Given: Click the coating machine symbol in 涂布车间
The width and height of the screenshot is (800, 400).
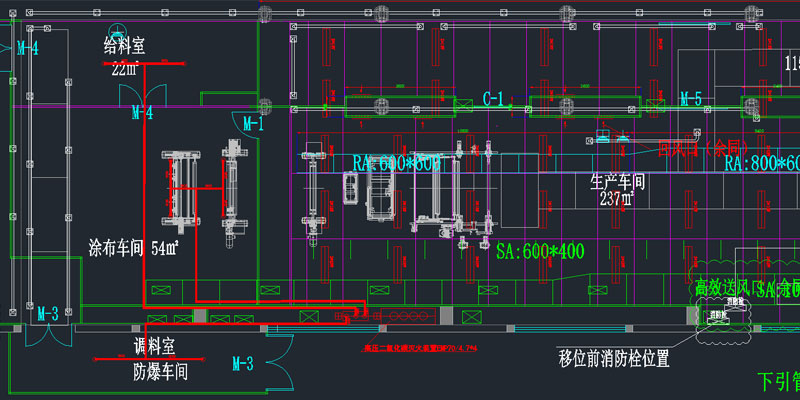Looking at the screenshot, I should tap(187, 190).
